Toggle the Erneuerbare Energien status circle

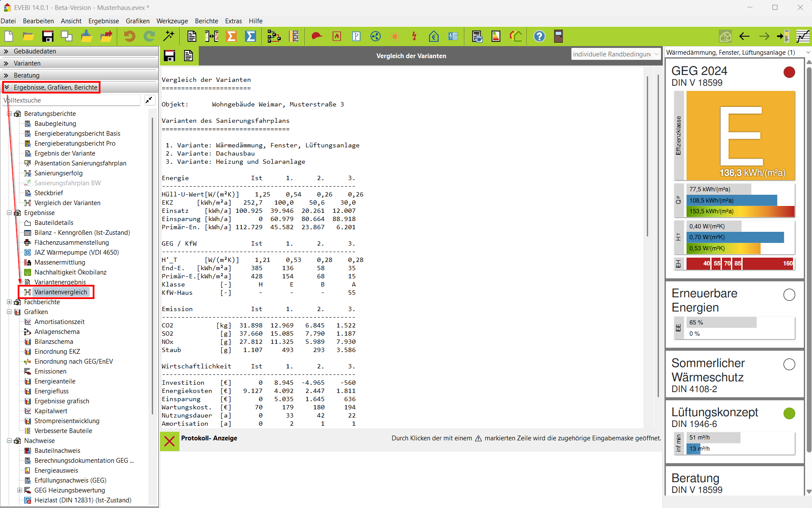(x=789, y=295)
